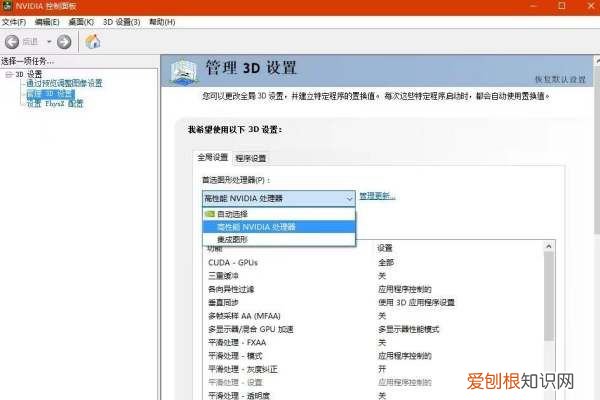
Task: Open the Home page icon
Action: (93, 41)
